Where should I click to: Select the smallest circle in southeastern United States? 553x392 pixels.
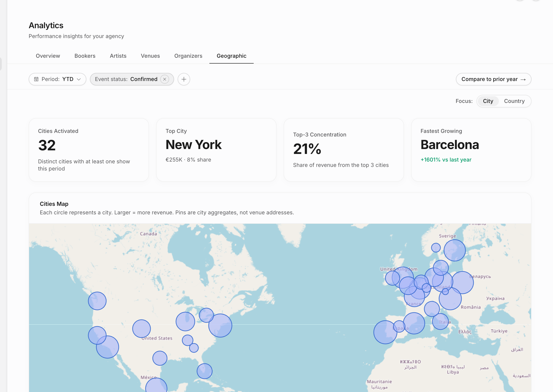click(x=194, y=348)
